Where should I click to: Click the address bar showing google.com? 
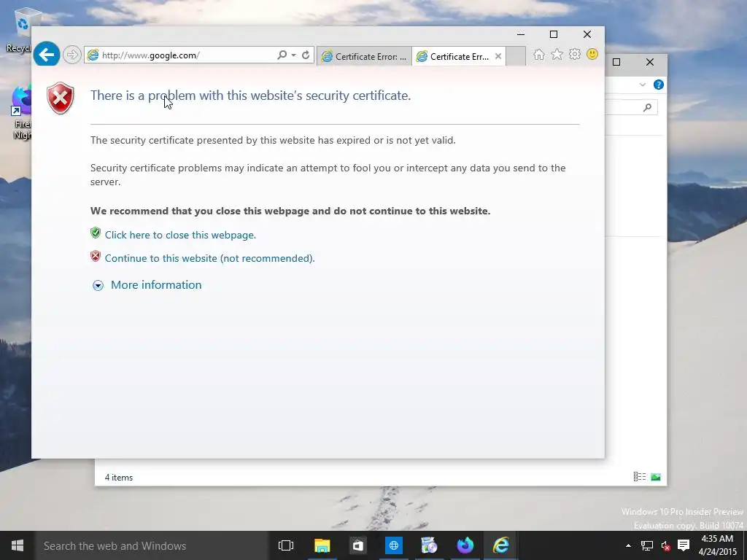[x=181, y=55]
